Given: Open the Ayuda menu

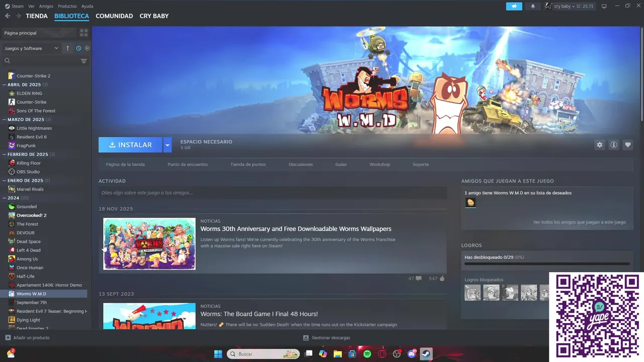Looking at the screenshot, I should (x=88, y=6).
